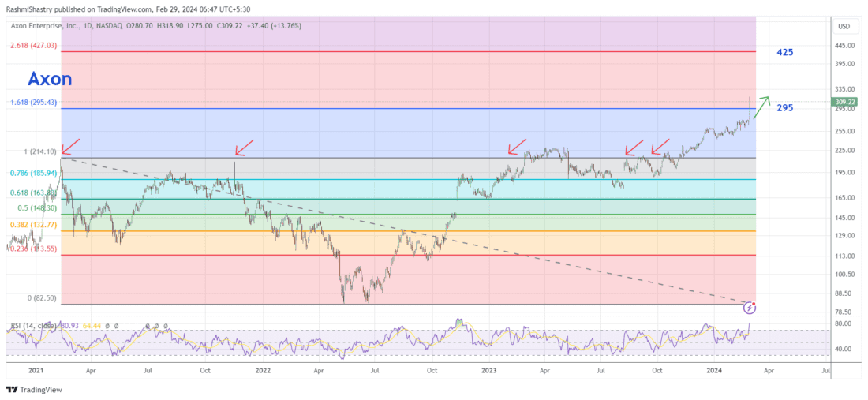Click the red arrow near early 2023 peak
This screenshot has width=868, height=400.
[x=517, y=146]
